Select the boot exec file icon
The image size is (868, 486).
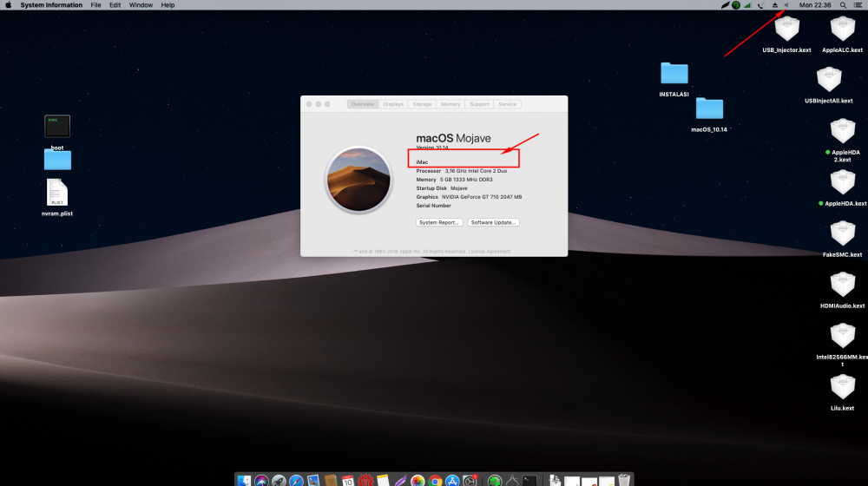(x=57, y=127)
